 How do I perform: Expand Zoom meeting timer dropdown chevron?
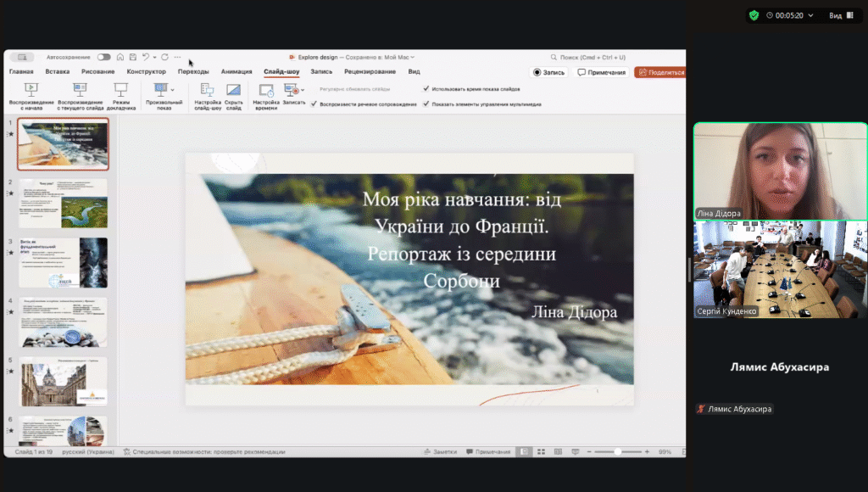click(810, 15)
